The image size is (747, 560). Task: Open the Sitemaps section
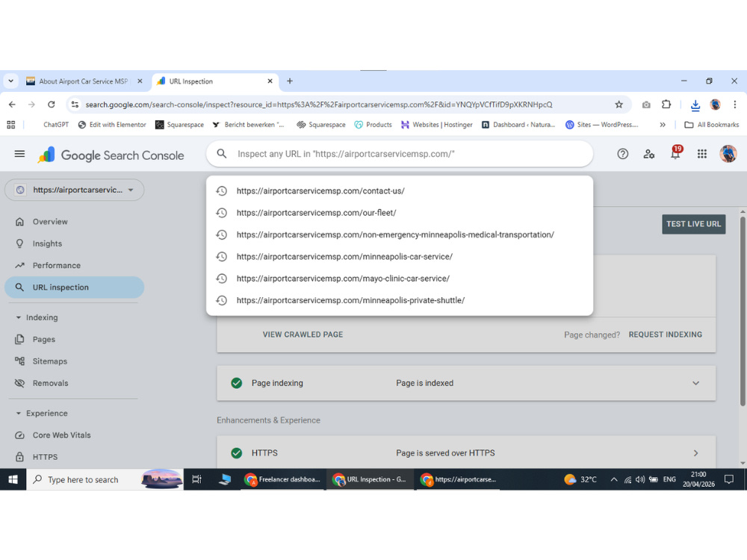(74, 361)
